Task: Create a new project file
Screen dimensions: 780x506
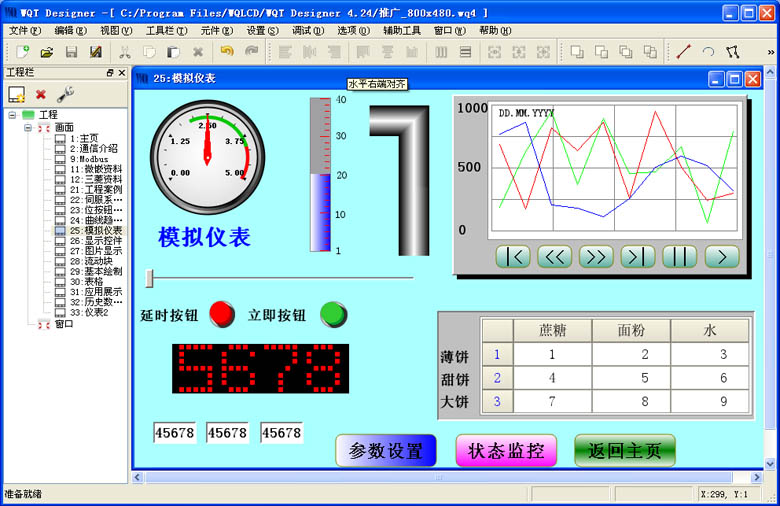Action: click(22, 52)
